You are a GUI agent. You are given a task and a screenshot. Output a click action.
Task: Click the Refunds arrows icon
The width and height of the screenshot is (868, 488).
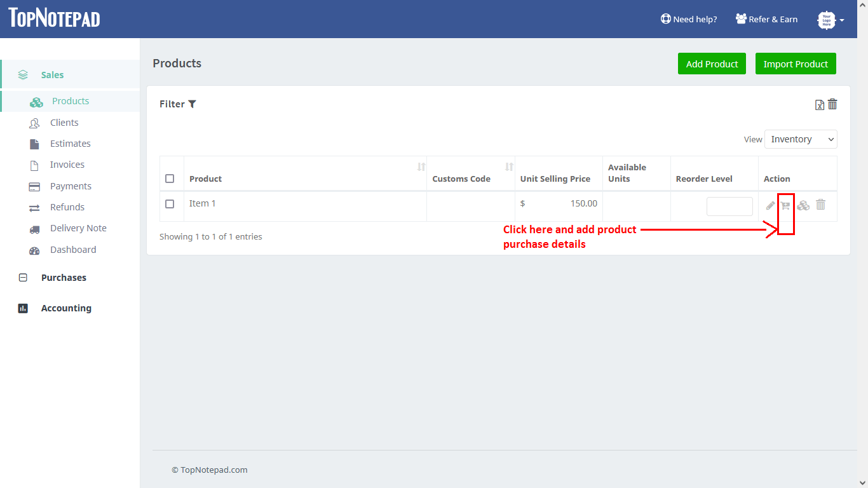pos(34,208)
